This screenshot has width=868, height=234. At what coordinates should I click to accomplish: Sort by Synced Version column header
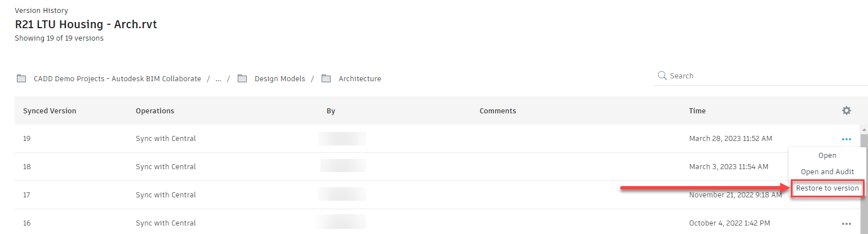coord(50,111)
